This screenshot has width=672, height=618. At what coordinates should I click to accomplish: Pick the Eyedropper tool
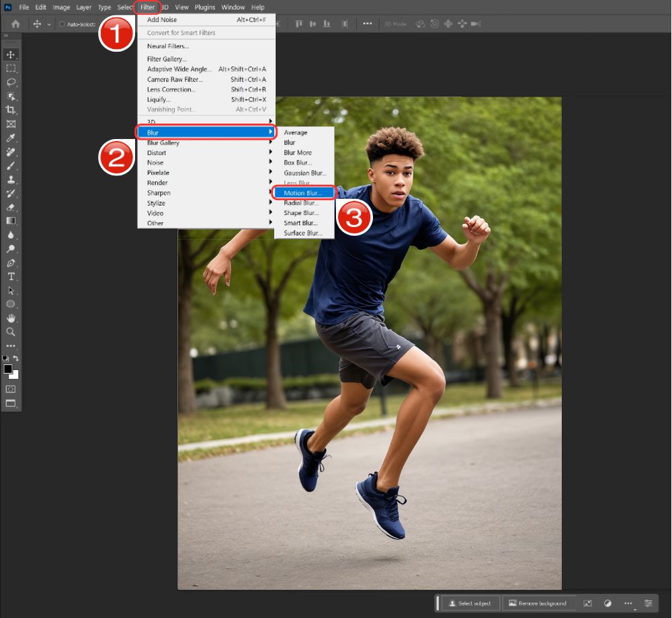tap(11, 137)
